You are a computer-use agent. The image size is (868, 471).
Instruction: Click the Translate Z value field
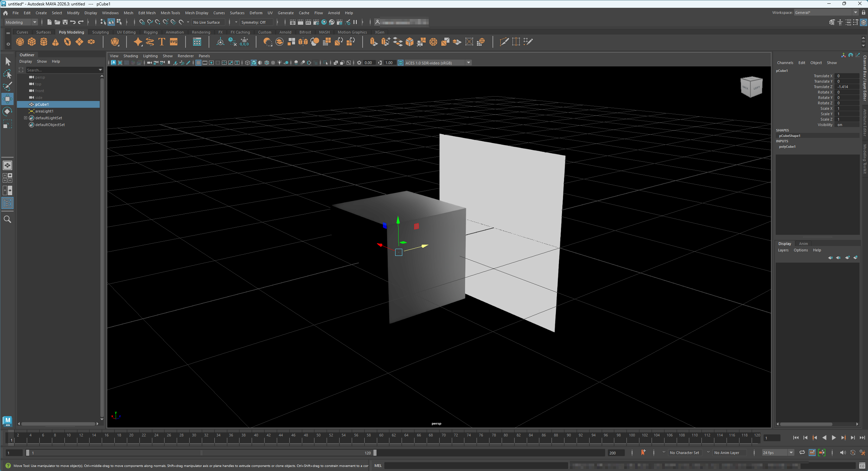[x=847, y=87]
